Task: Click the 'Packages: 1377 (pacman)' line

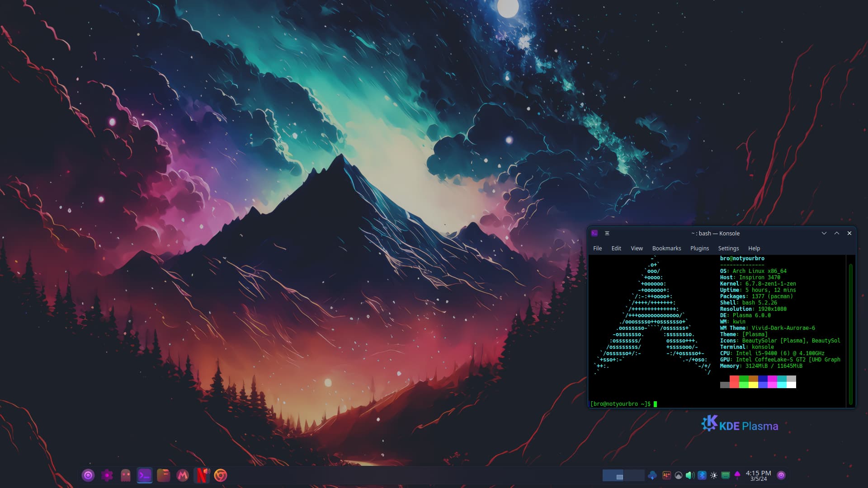Action: 756,296
